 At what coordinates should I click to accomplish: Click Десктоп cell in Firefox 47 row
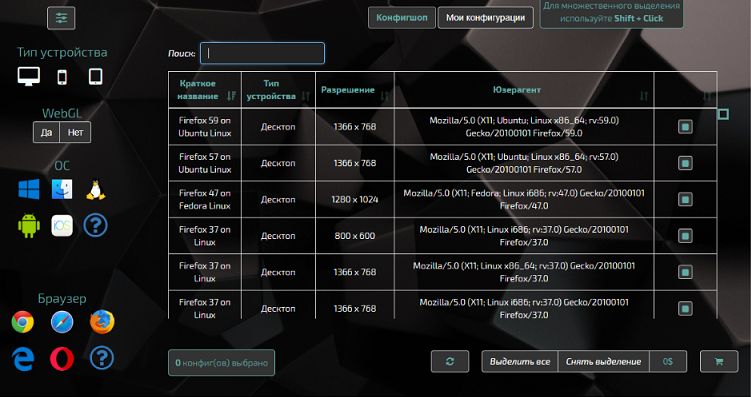pos(278,200)
